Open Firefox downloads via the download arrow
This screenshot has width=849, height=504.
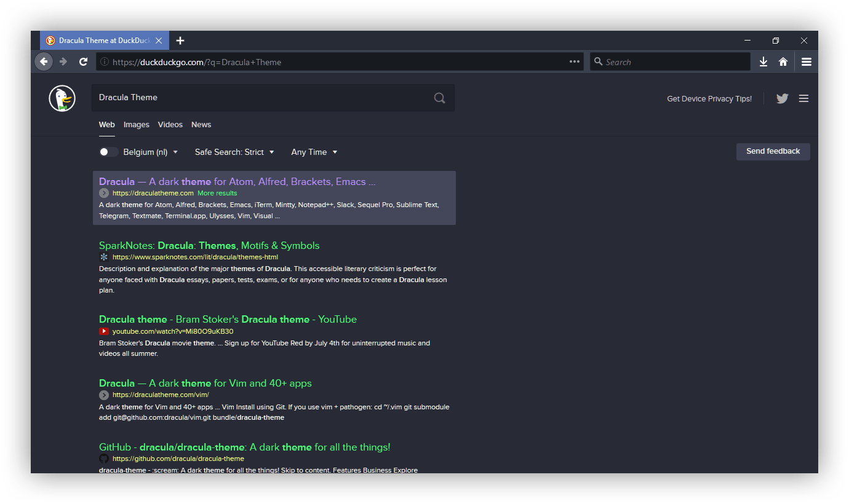(x=763, y=61)
